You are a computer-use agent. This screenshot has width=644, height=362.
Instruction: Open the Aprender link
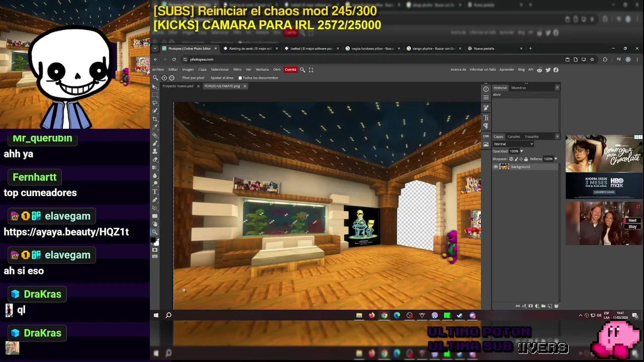point(507,70)
